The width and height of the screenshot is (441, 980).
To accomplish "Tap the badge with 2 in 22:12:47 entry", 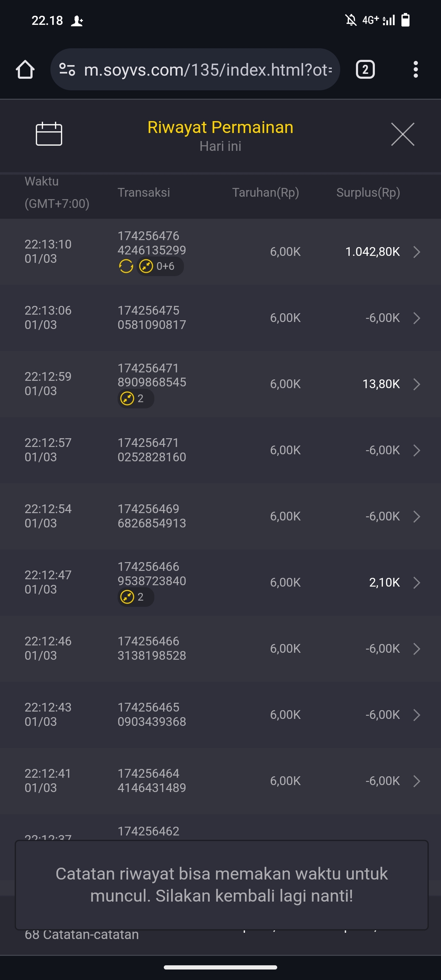I will tap(135, 597).
